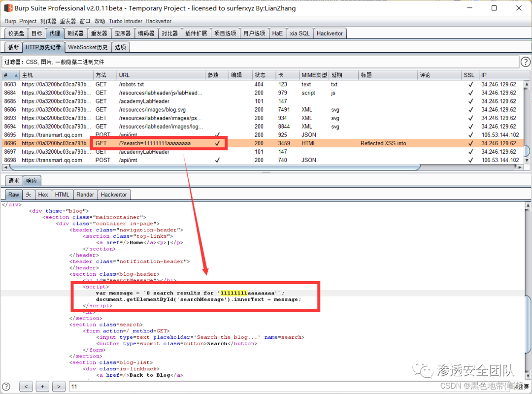Screen dimensions: 532x394
Task: Open the Turbo Intruder menu
Action: pos(126,21)
